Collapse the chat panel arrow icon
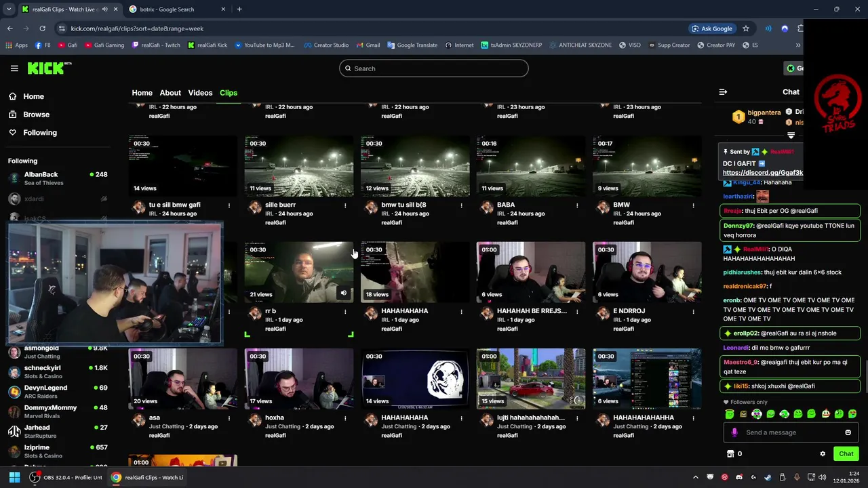The image size is (868, 488). point(723,91)
